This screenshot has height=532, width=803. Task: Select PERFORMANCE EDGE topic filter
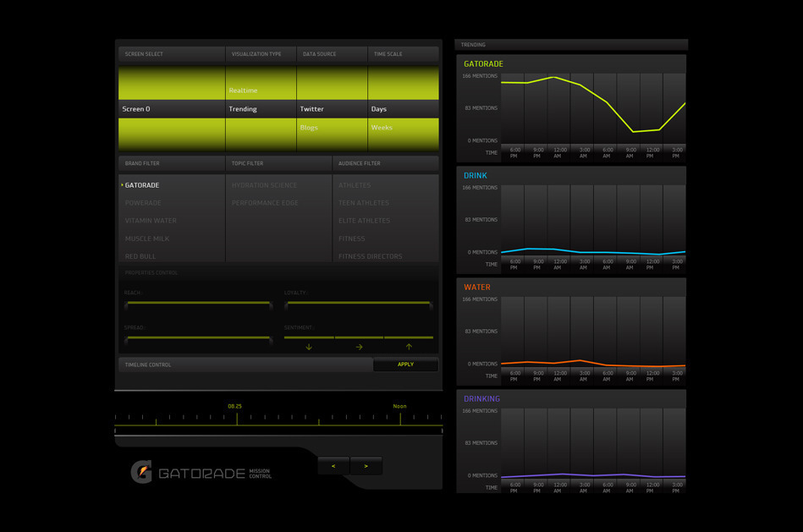click(265, 203)
